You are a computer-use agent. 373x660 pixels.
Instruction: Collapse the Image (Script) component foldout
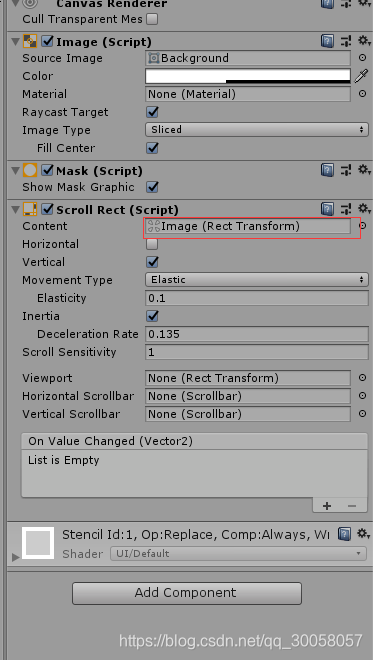16,42
